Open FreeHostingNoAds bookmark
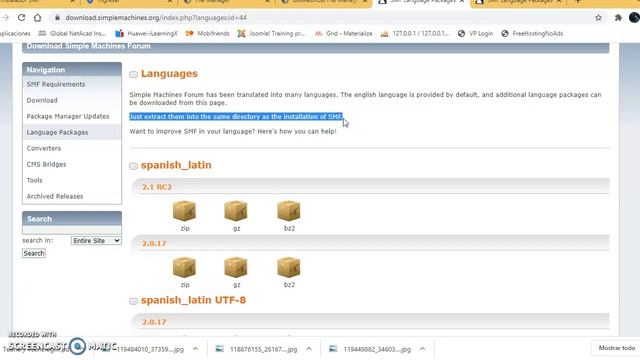This screenshot has width=640, height=360. (x=532, y=33)
